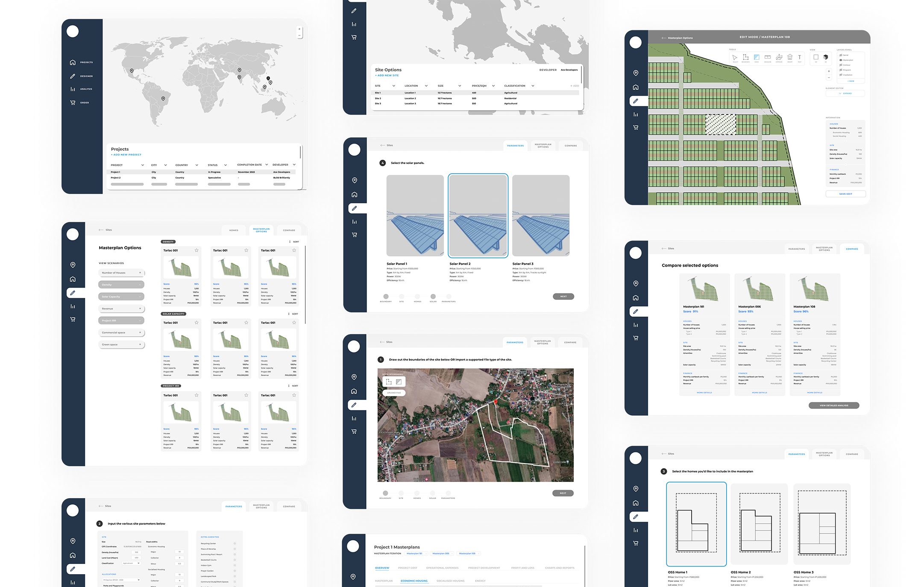This screenshot has width=924, height=587.
Task: Go back via Masterplan Options arrow in Edit Mode
Action: [x=677, y=38]
